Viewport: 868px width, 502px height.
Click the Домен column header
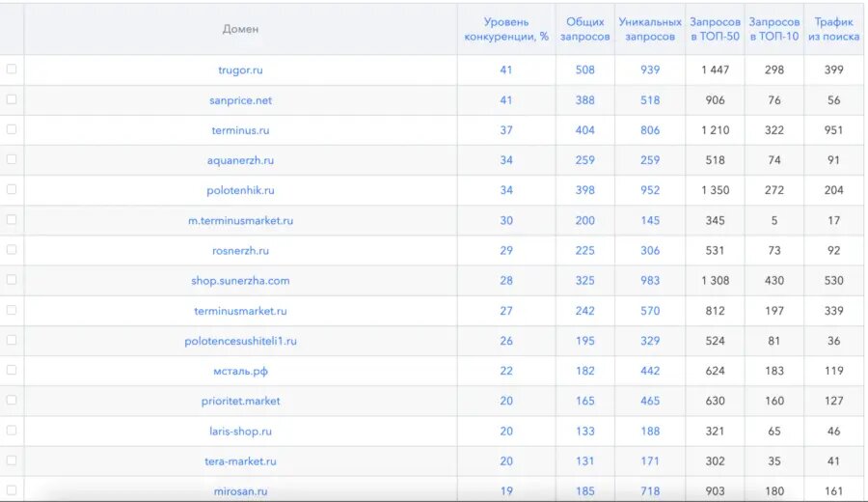240,29
